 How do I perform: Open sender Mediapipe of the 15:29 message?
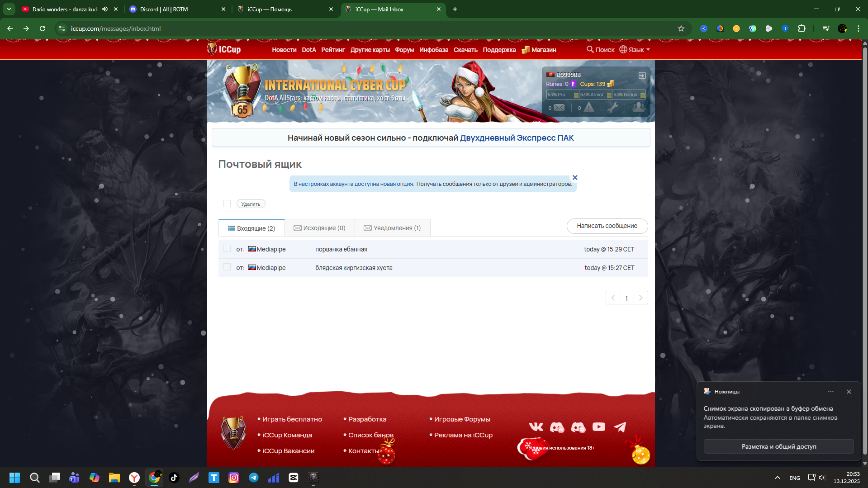(271, 249)
